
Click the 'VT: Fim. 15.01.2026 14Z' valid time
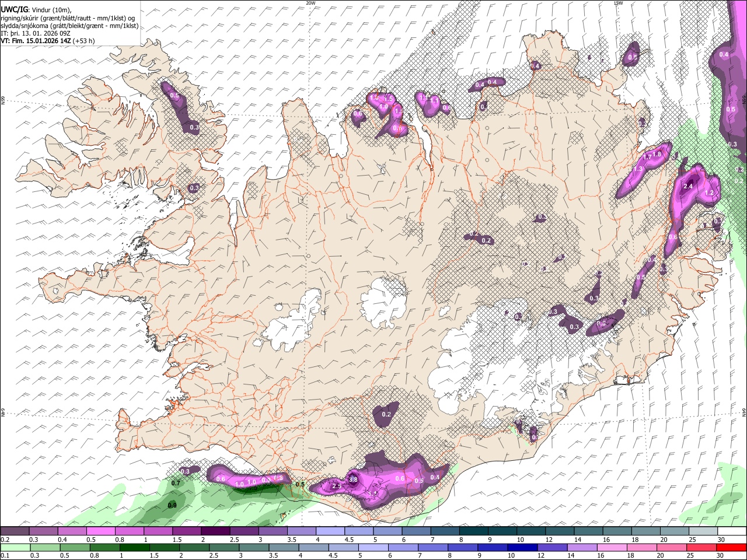[36, 41]
